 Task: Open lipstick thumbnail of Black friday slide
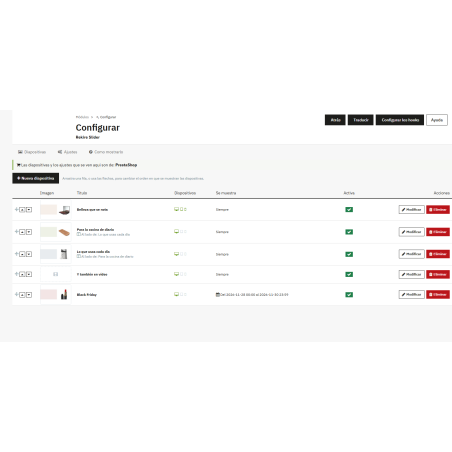56,295
